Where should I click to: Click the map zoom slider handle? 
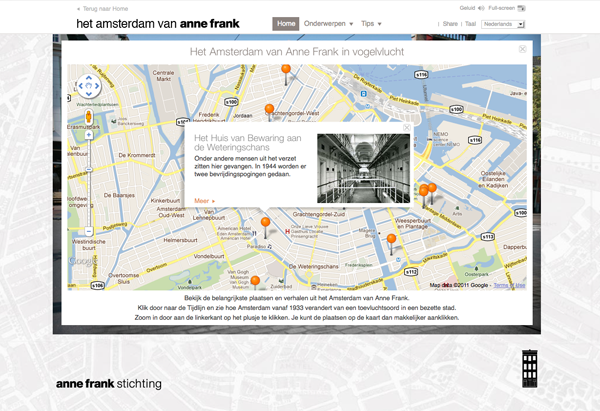tap(89, 170)
